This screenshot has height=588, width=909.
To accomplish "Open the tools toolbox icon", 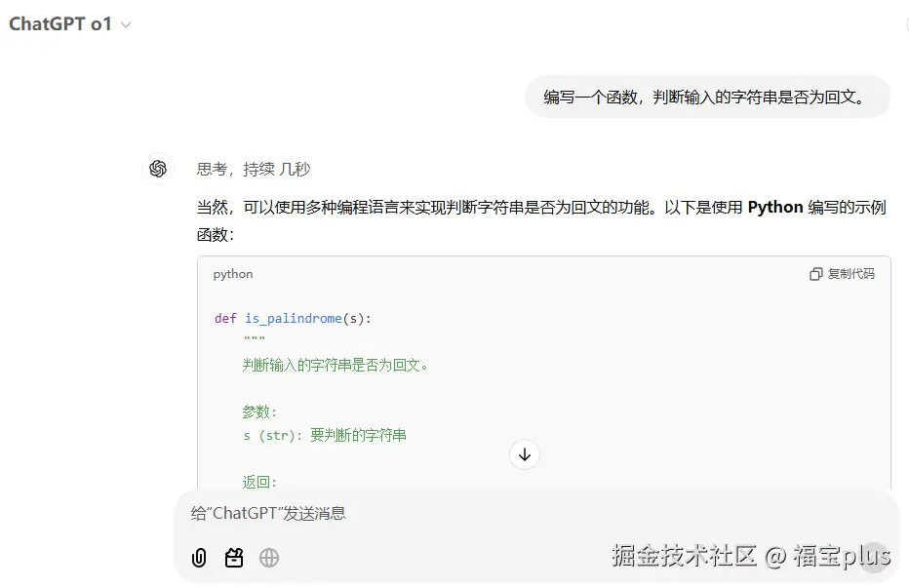I will click(x=234, y=558).
